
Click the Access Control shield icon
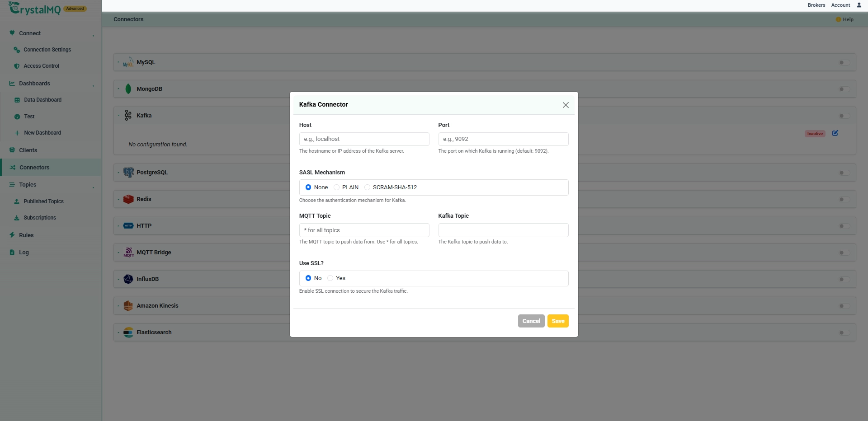click(x=17, y=66)
